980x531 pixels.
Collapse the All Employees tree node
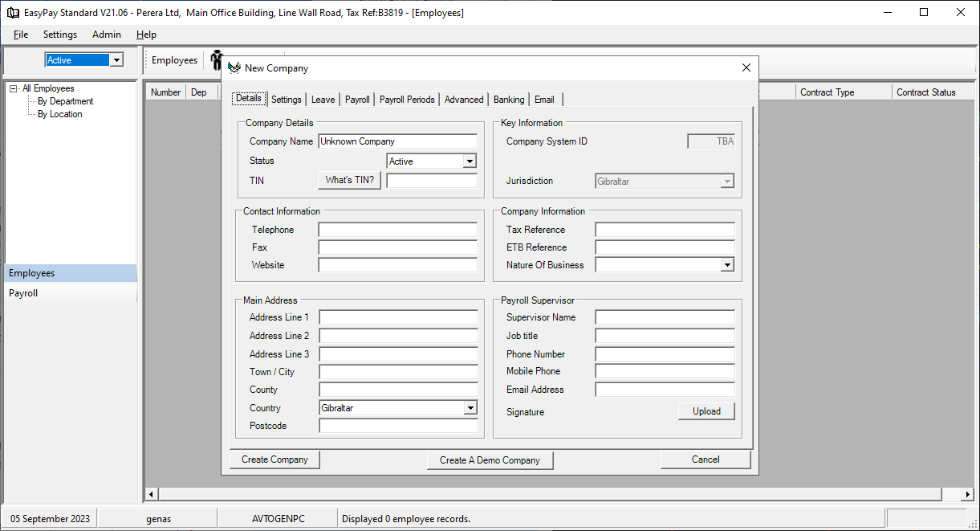tap(13, 88)
